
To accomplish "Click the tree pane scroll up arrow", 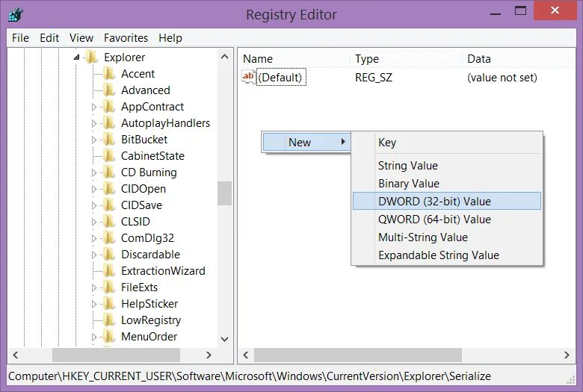I will click(x=224, y=57).
